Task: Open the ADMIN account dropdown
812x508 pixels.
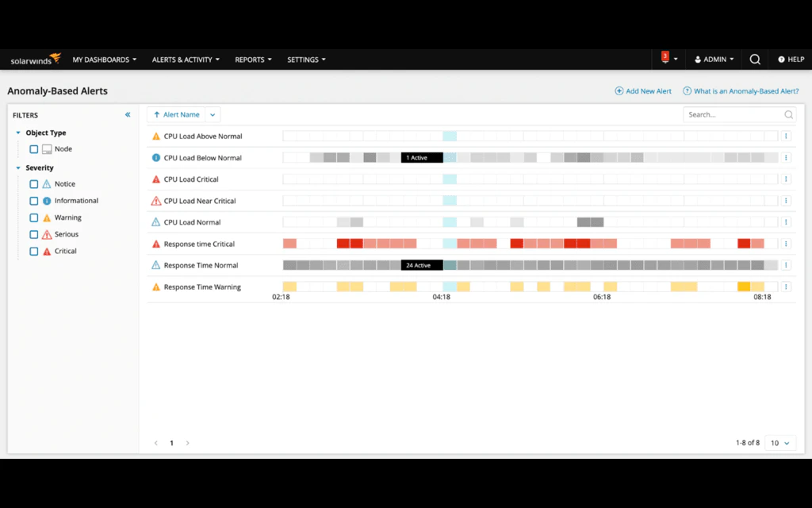Action: [x=713, y=59]
